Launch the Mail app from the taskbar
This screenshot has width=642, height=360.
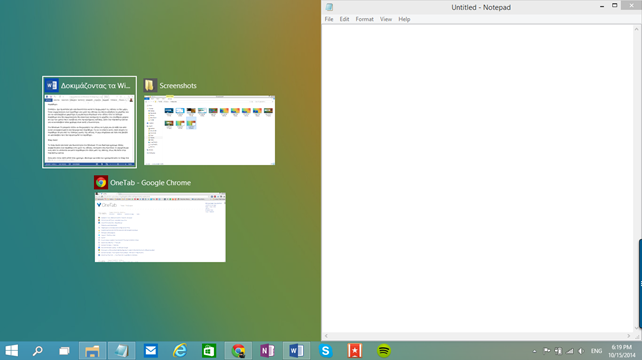click(x=151, y=351)
